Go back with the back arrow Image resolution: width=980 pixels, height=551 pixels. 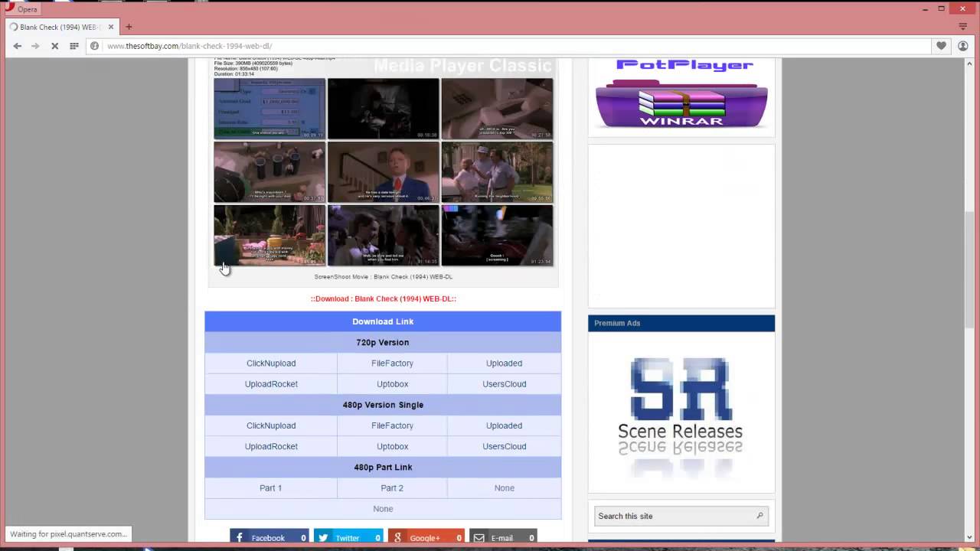click(17, 46)
